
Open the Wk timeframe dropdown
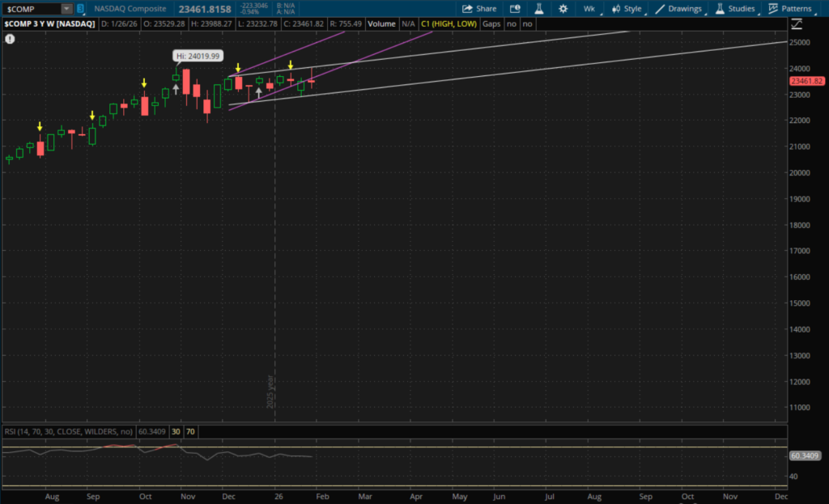point(589,9)
